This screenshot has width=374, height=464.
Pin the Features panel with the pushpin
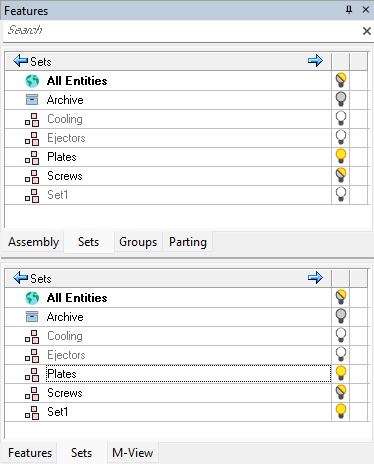(349, 10)
